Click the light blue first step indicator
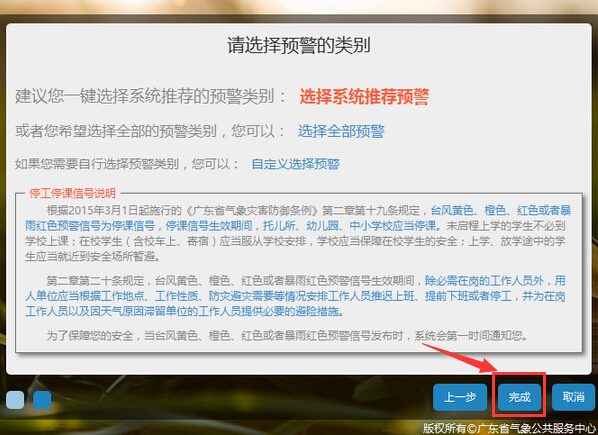This screenshot has width=598, height=435. [15, 400]
